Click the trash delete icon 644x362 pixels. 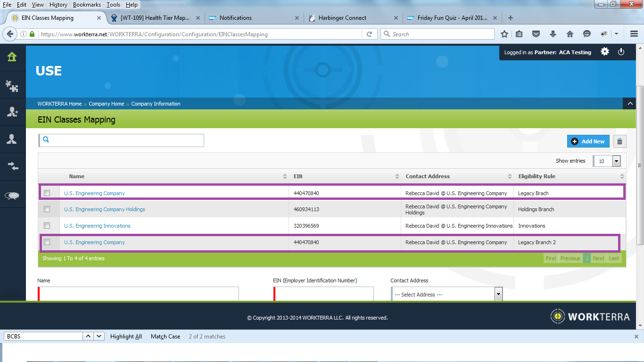coord(619,141)
